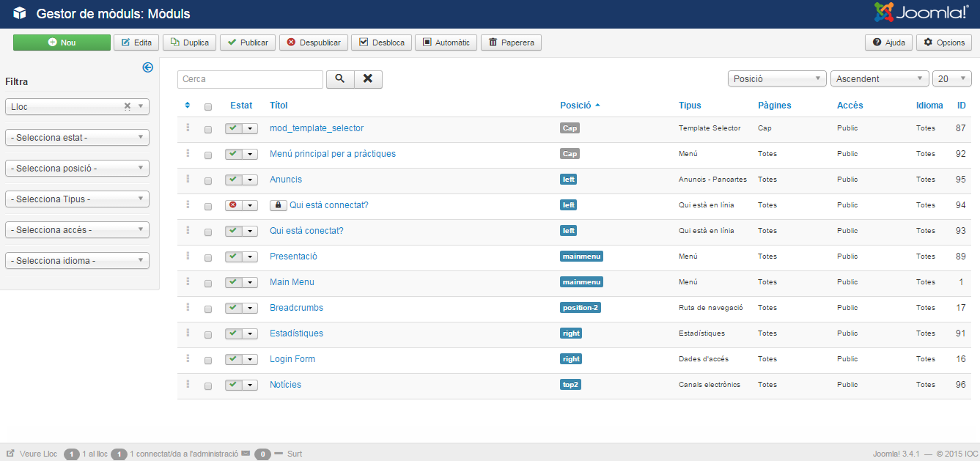
Task: Toggle published status icon for Anuncis
Action: point(233,180)
